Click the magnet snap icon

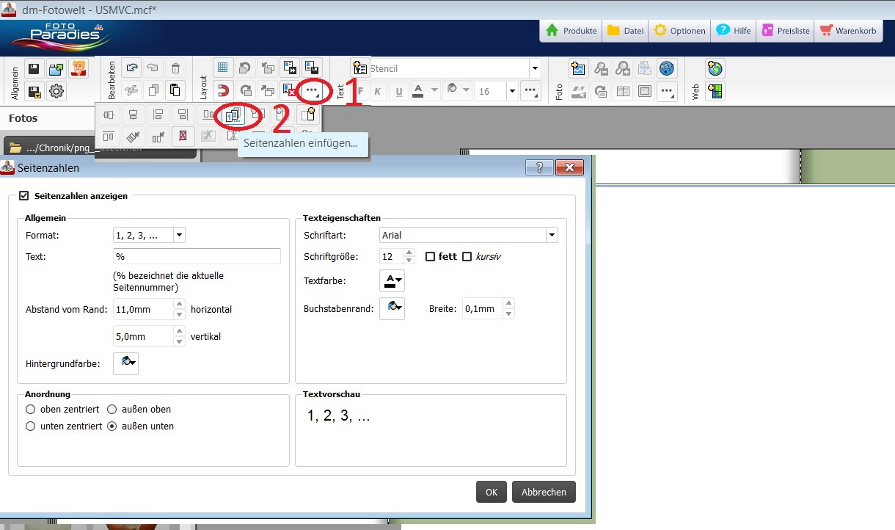click(x=223, y=91)
